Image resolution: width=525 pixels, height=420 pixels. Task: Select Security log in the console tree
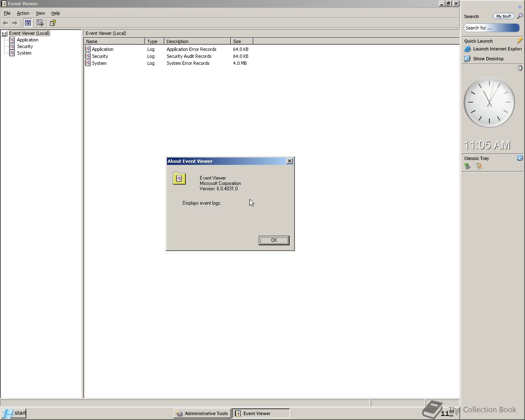point(25,46)
